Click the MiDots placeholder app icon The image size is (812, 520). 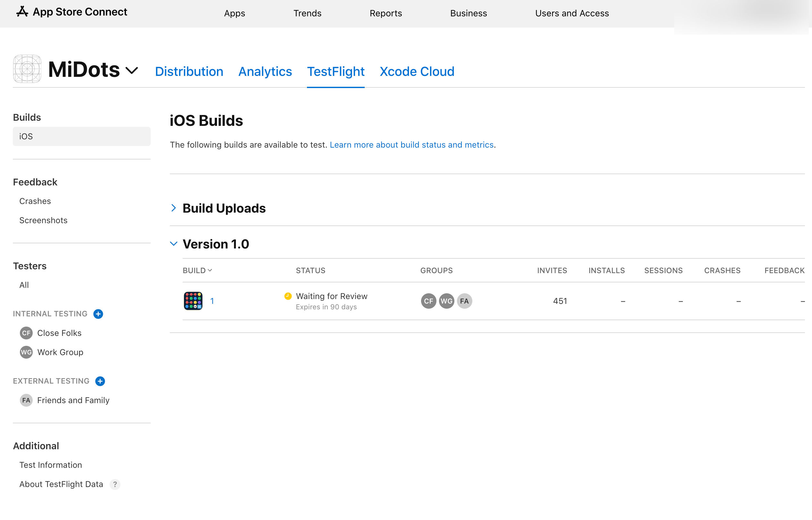tap(27, 69)
